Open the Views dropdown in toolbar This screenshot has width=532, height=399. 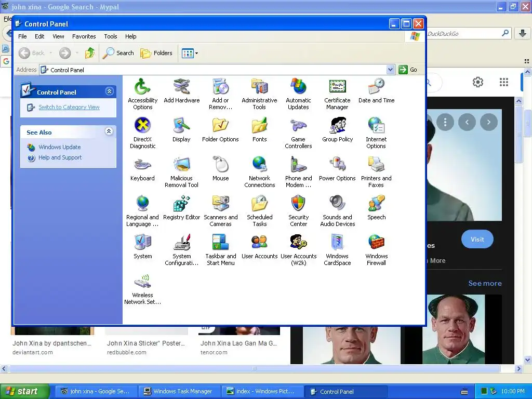click(190, 53)
